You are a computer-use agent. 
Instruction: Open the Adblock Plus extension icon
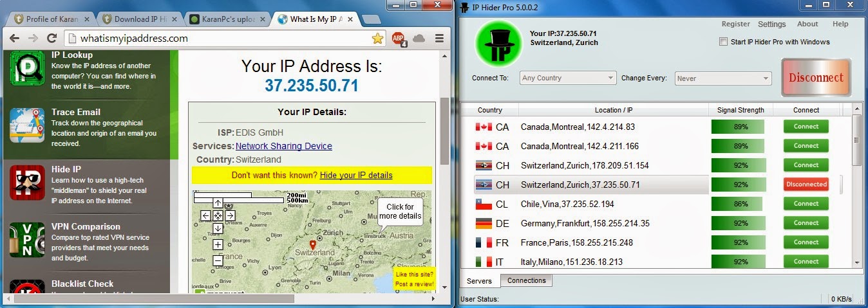(399, 39)
